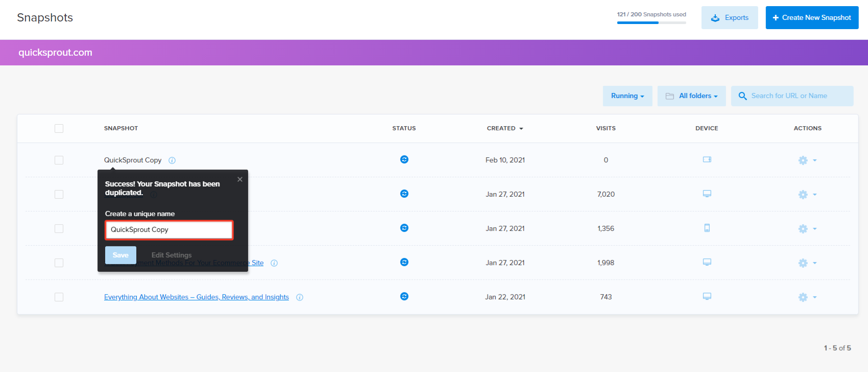868x372 pixels.
Task: Check the checkbox for the 7,020 visits row
Action: [59, 194]
